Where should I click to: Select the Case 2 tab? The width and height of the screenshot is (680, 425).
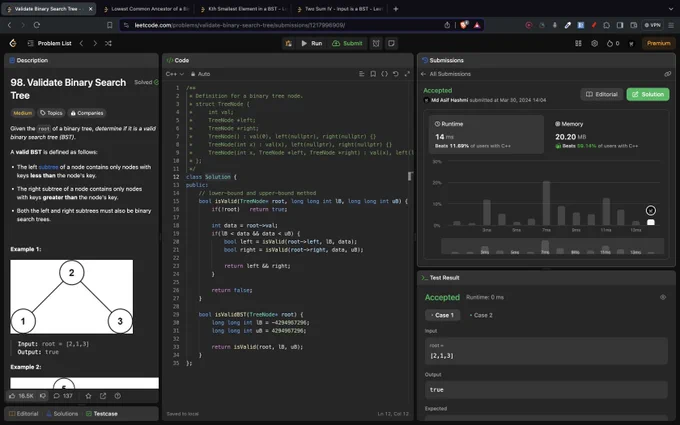(x=481, y=315)
